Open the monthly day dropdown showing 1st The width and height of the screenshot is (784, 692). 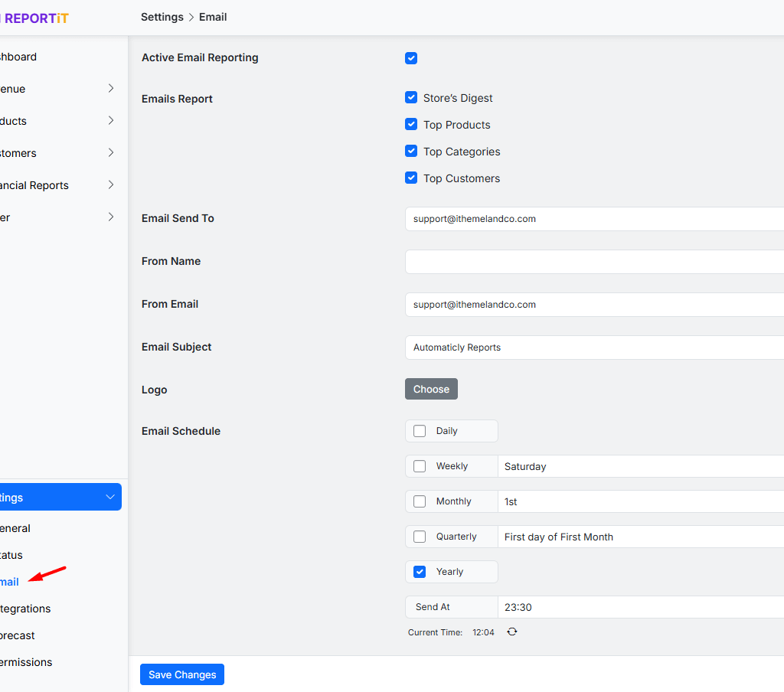pos(640,501)
